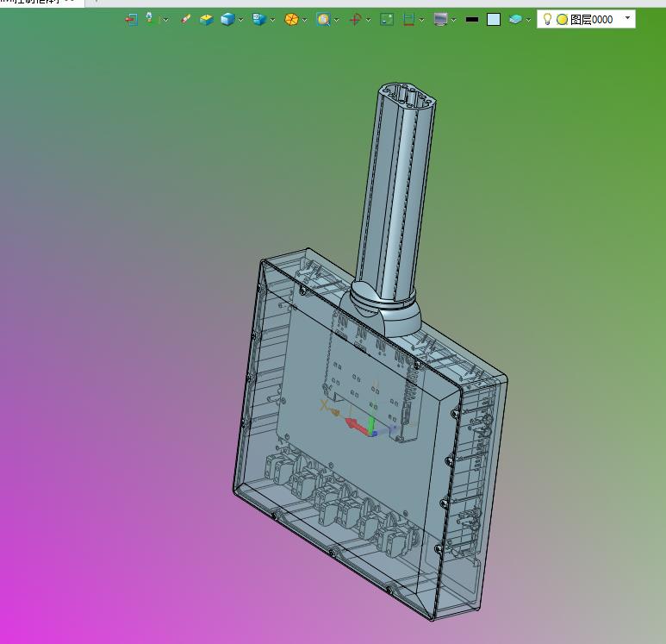Viewport: 666px width, 644px height.
Task: Expand the dropdown arrow beside shaded cube
Action: tap(241, 20)
